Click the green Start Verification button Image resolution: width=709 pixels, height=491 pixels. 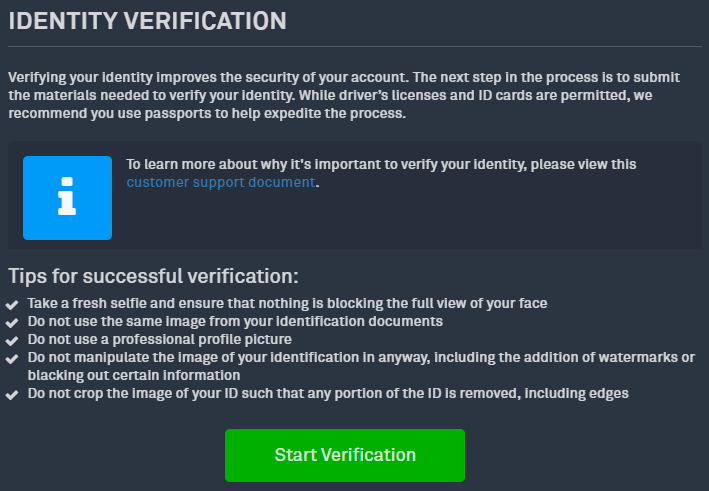tap(345, 455)
